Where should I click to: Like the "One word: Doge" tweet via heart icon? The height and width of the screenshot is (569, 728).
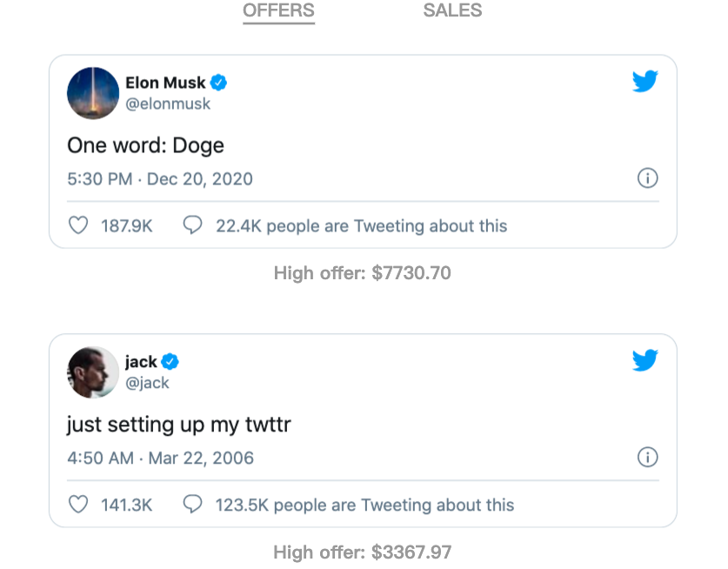coord(78,225)
